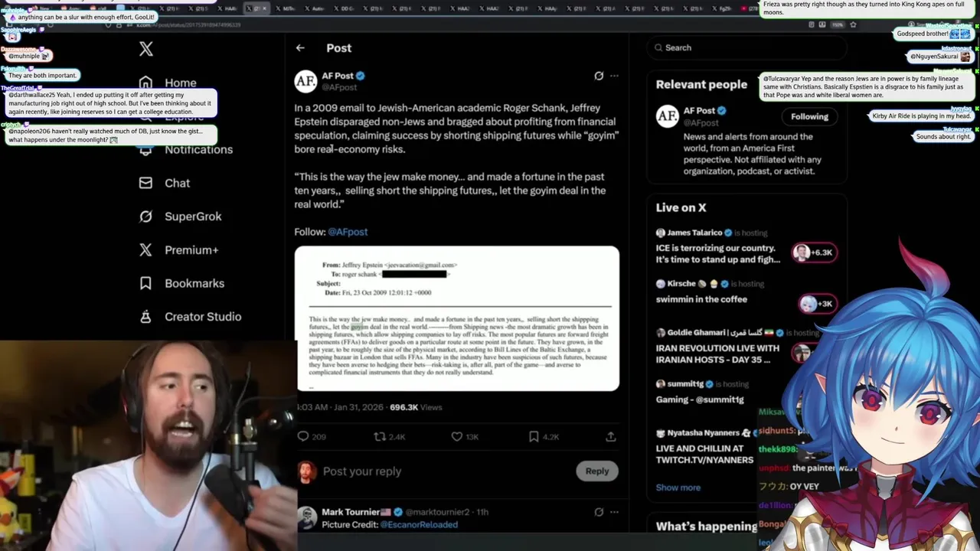Open the three-dot more menu on AF Post
This screenshot has height=551, width=980.
(x=614, y=76)
